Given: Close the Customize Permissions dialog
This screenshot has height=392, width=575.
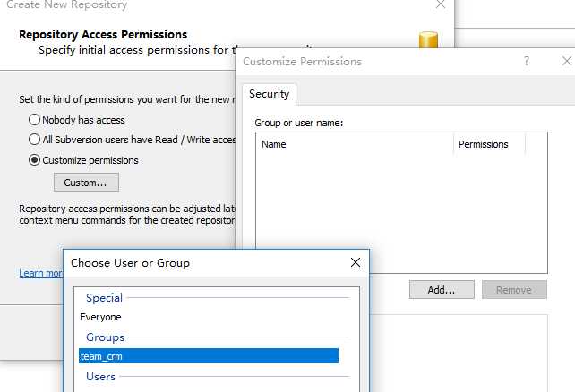Looking at the screenshot, I should coord(566,61).
